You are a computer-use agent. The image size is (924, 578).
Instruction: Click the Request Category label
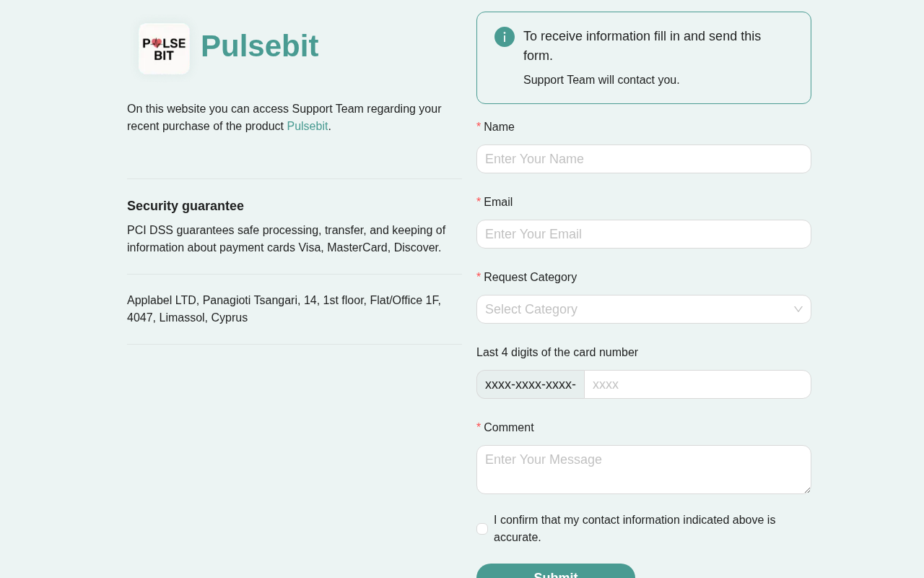(x=530, y=277)
